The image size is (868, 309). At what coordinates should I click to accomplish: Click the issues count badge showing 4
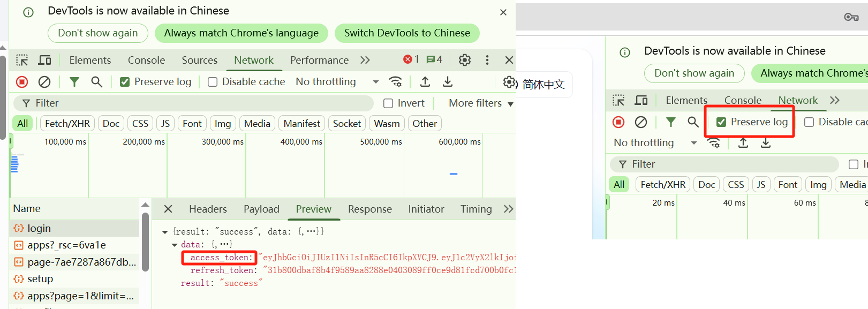click(x=434, y=59)
